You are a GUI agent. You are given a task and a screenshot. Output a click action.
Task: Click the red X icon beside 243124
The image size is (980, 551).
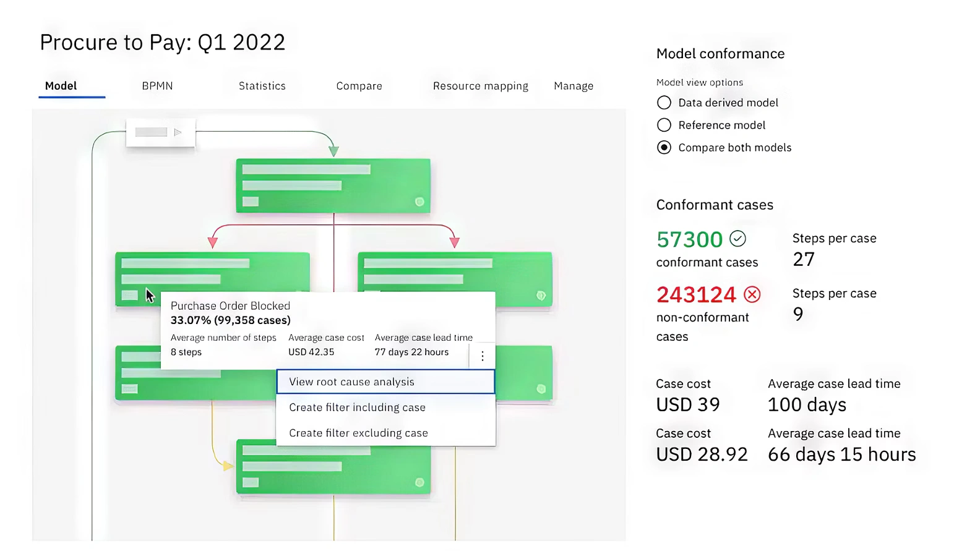pyautogui.click(x=752, y=294)
